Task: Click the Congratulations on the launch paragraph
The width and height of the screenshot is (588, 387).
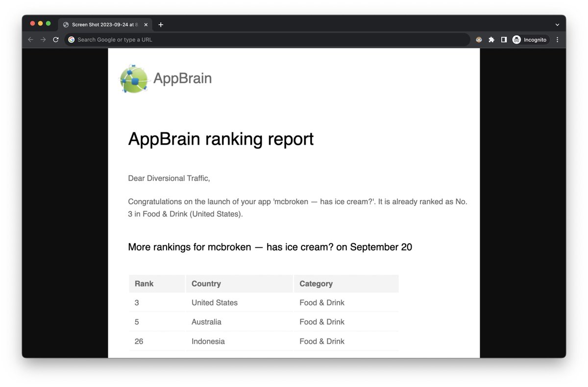Action: [x=297, y=208]
